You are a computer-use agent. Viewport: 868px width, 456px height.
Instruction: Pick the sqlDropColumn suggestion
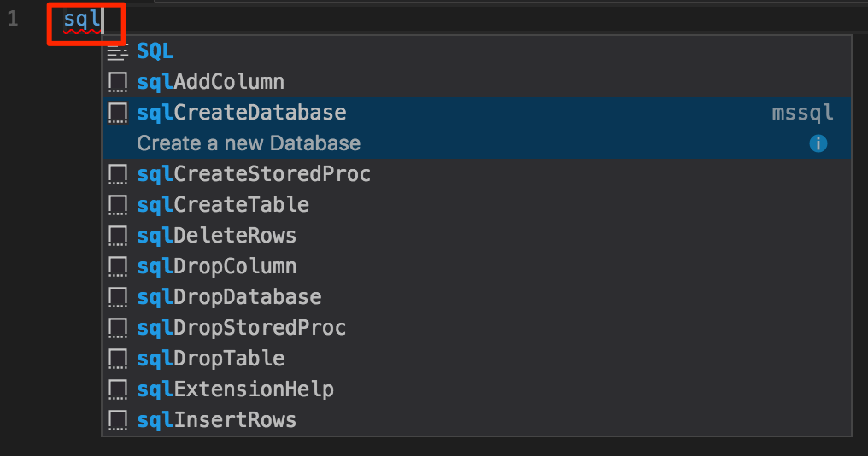point(217,266)
